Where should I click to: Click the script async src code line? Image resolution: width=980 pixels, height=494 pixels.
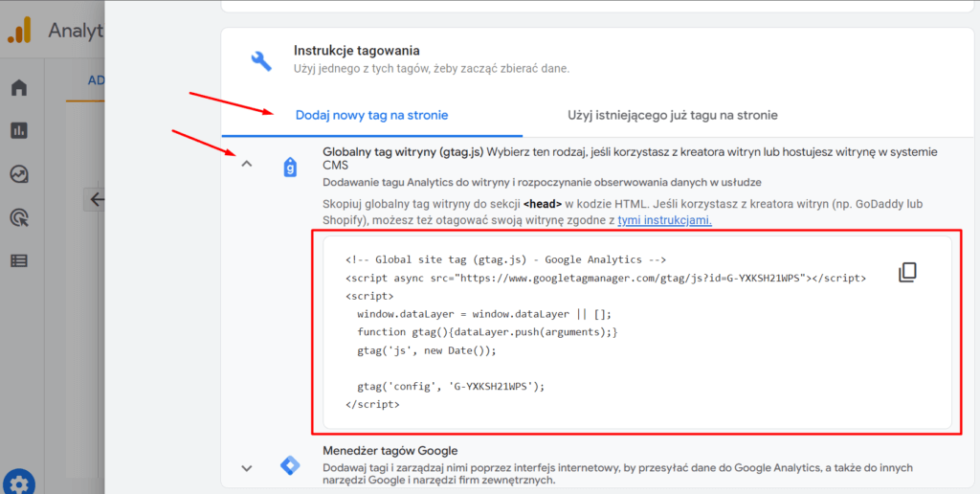[606, 279]
